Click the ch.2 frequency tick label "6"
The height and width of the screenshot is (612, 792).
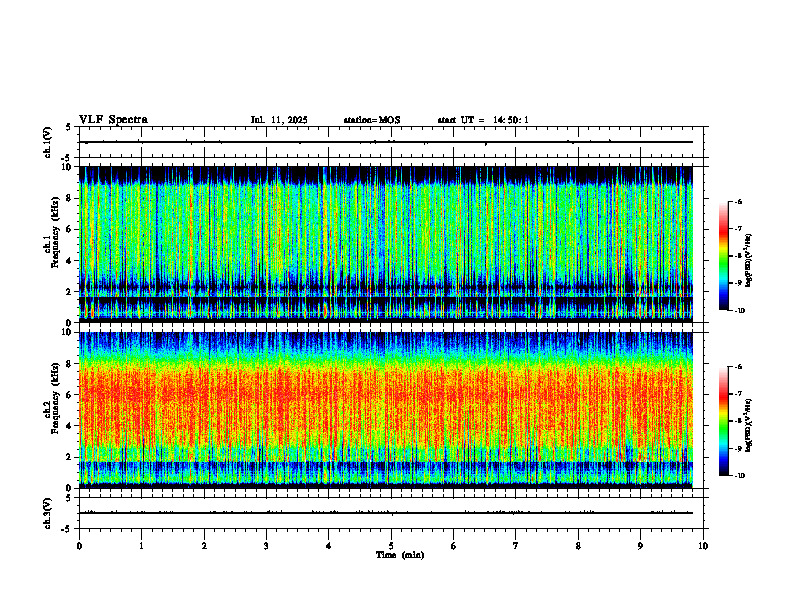[70, 395]
